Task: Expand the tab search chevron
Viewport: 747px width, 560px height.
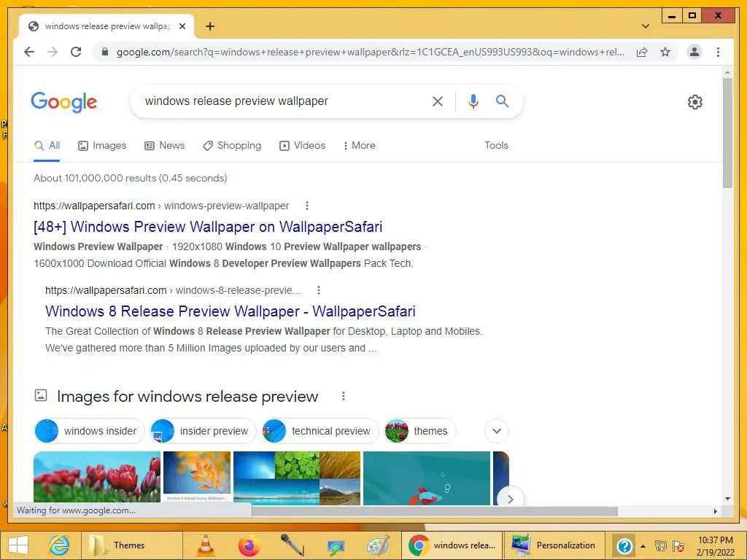Action: 645,26
